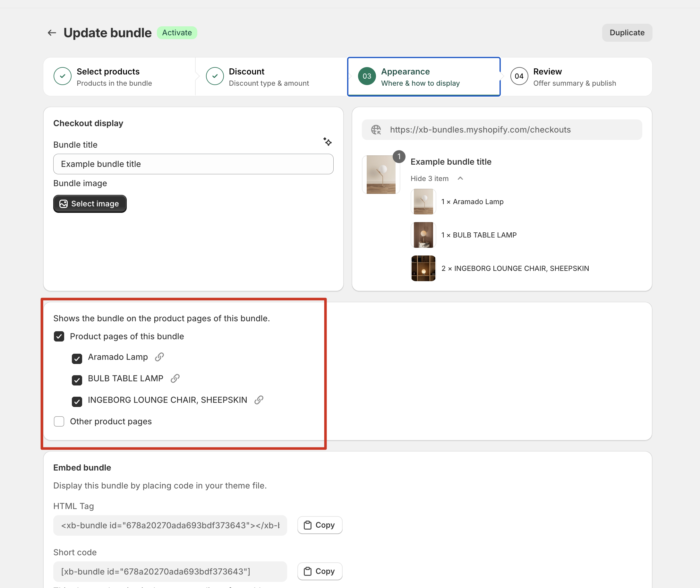
Task: Click the AI sparkle icon above Bundle title
Action: [x=327, y=142]
